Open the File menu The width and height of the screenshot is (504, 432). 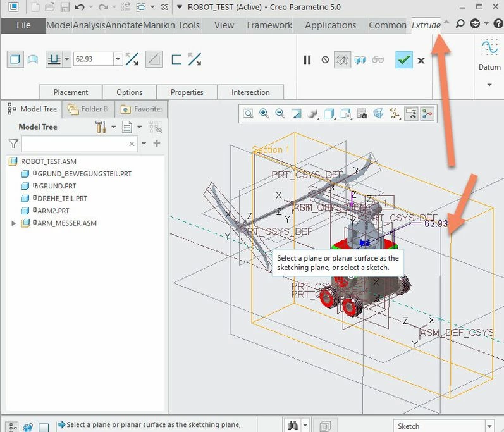pos(23,25)
